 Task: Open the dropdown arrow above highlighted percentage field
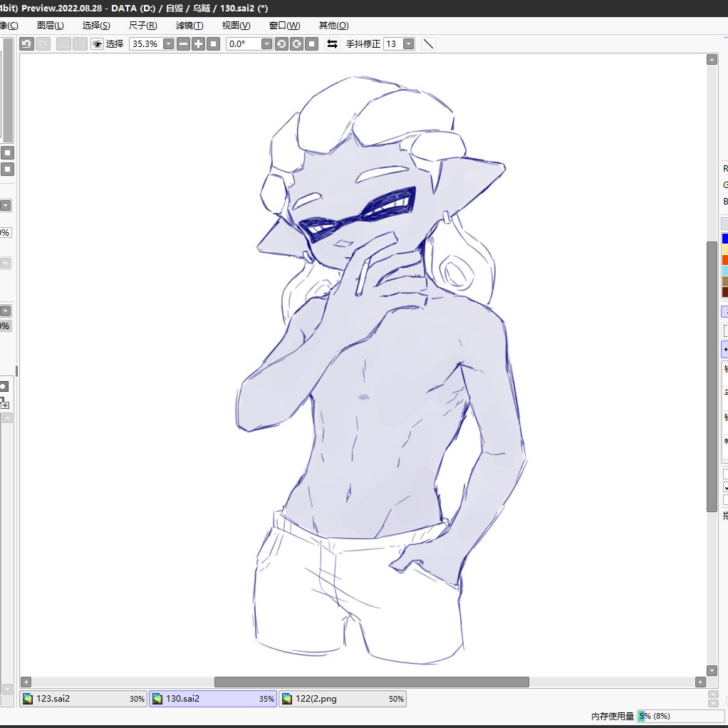(x=6, y=311)
